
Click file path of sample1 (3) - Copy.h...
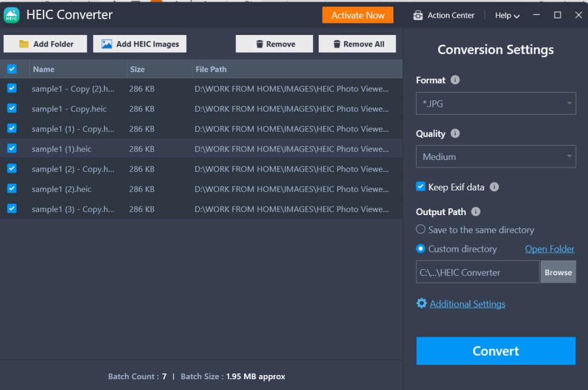coord(291,209)
